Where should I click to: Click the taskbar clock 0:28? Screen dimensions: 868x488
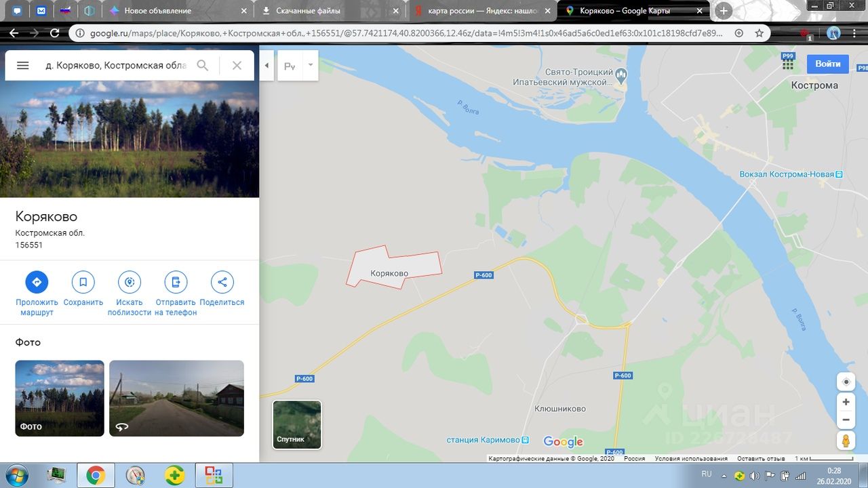pyautogui.click(x=834, y=470)
